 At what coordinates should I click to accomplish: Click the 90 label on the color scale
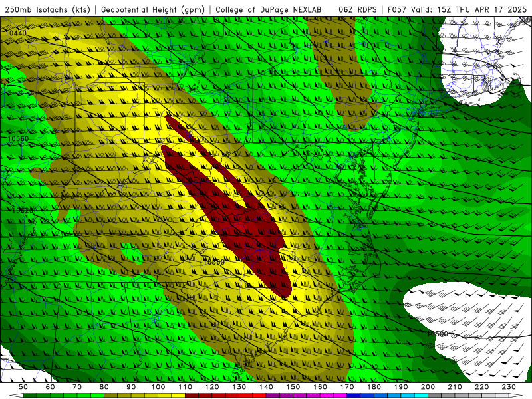coord(131,387)
